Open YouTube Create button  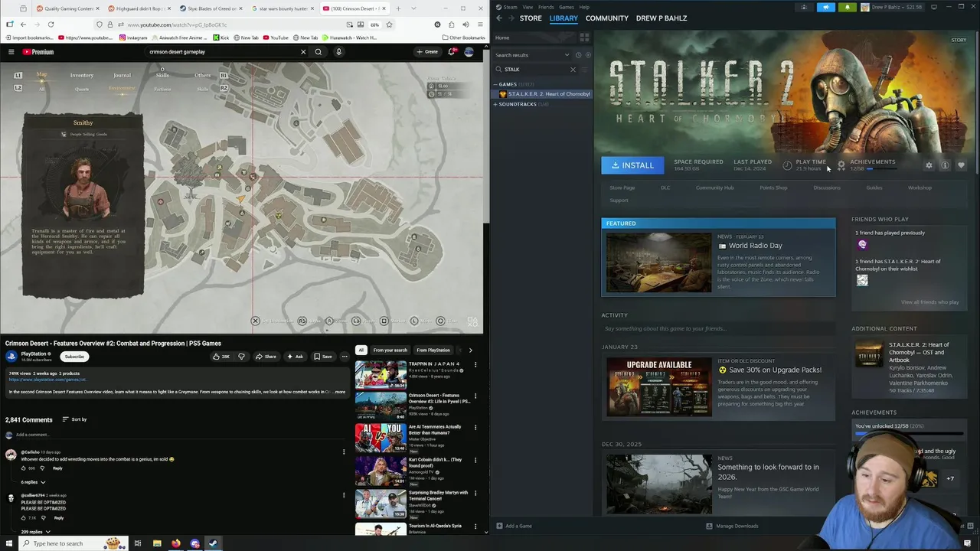(x=427, y=52)
